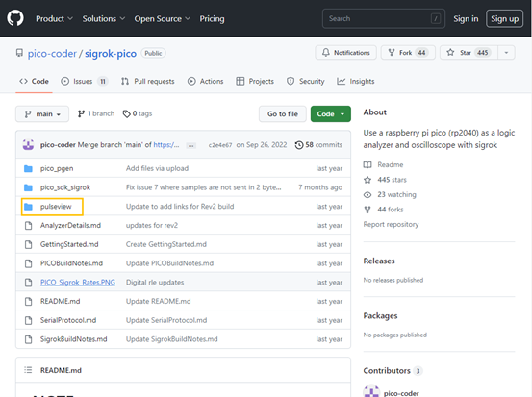
Task: Expand the Solutions menu
Action: (104, 18)
